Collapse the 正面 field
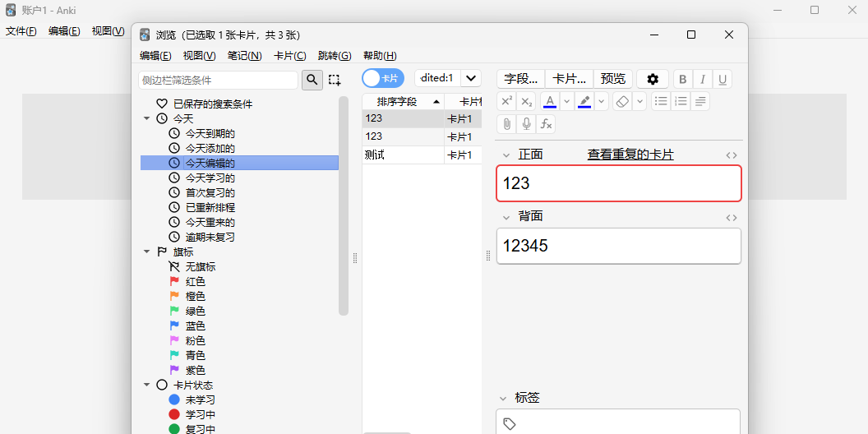Image resolution: width=868 pixels, height=434 pixels. click(506, 155)
